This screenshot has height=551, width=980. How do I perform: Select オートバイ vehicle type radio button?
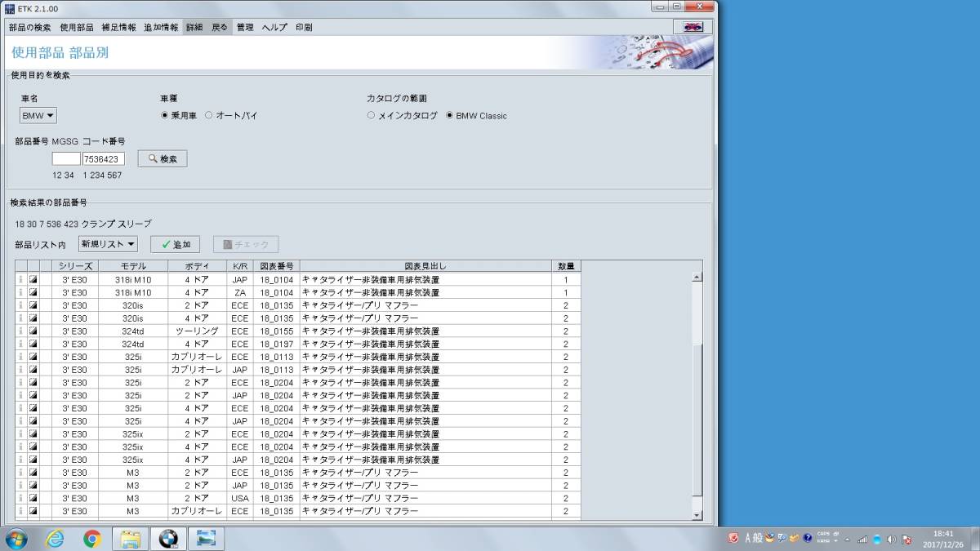point(208,116)
